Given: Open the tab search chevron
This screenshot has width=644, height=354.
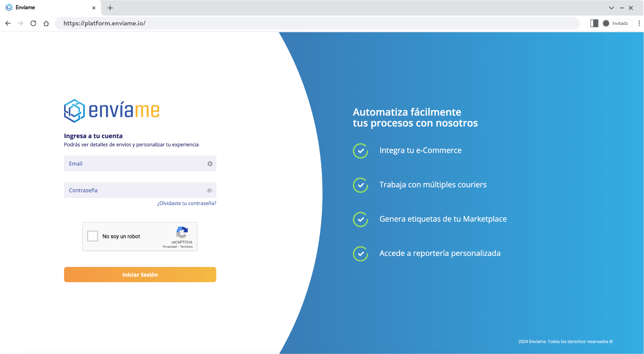Looking at the screenshot, I should pyautogui.click(x=611, y=8).
